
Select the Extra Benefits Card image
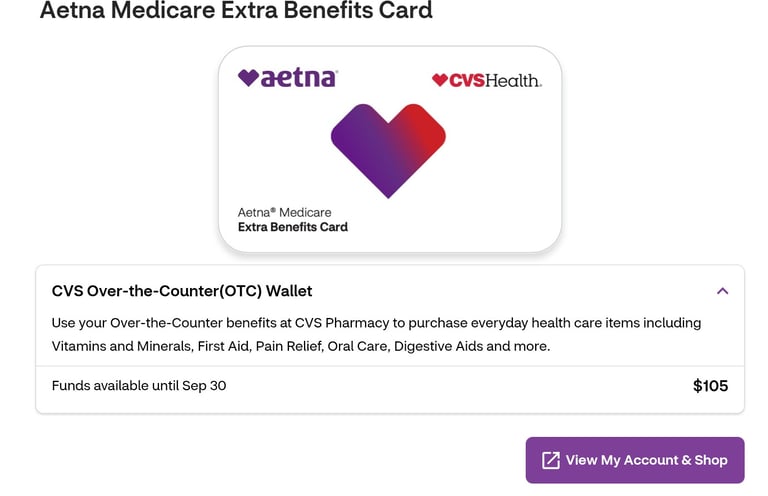point(390,149)
